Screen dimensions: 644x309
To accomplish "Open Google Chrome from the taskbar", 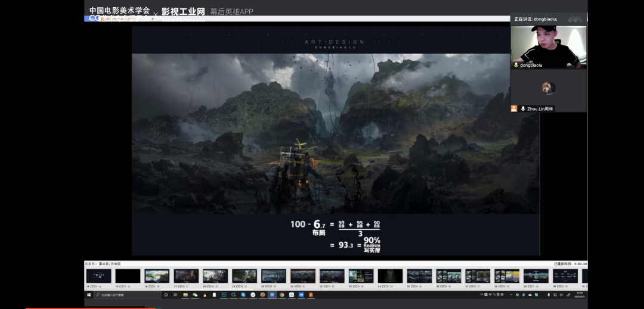I will pos(282,295).
